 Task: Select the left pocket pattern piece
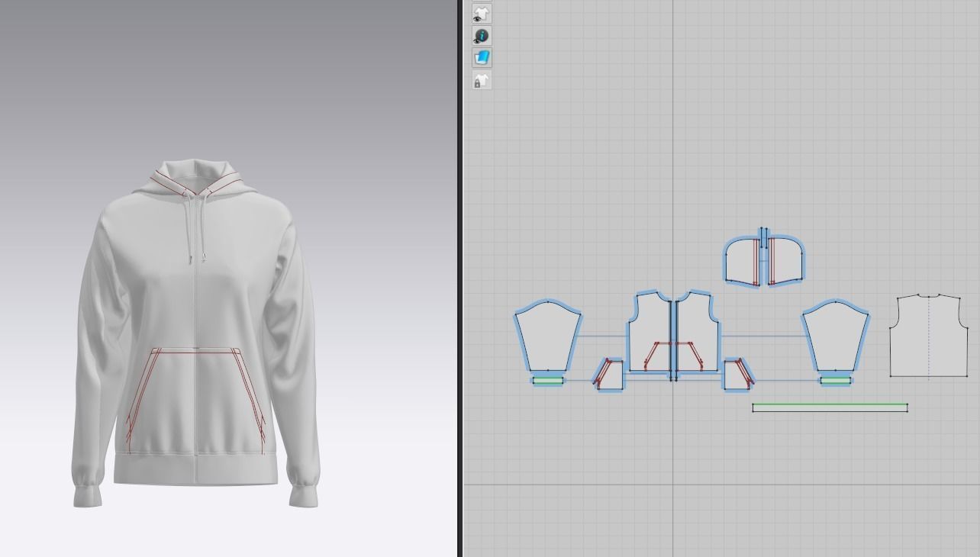[609, 374]
